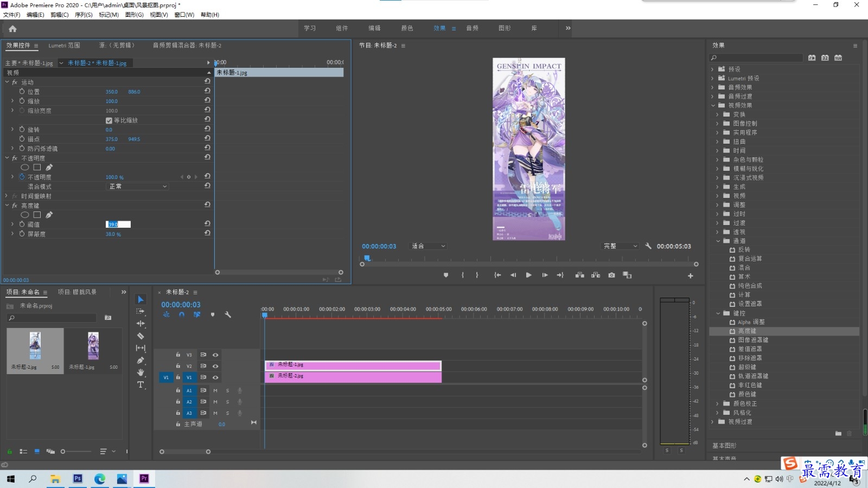Open zoom level dropdown showing 适合

coord(428,246)
